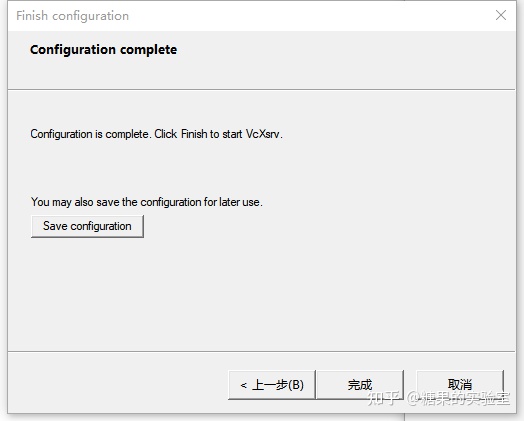Click the '<' arrow on the 上一步 button
This screenshot has height=421, width=524.
click(244, 385)
